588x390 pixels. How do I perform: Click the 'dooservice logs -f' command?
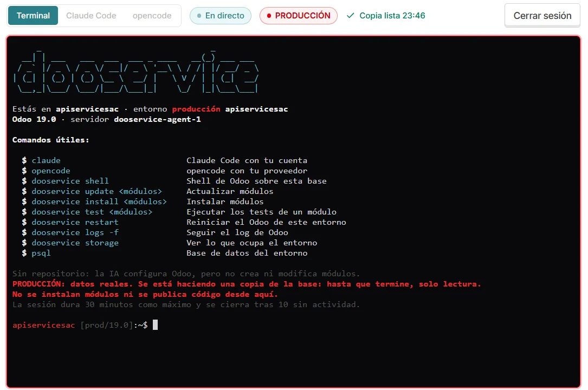(75, 233)
